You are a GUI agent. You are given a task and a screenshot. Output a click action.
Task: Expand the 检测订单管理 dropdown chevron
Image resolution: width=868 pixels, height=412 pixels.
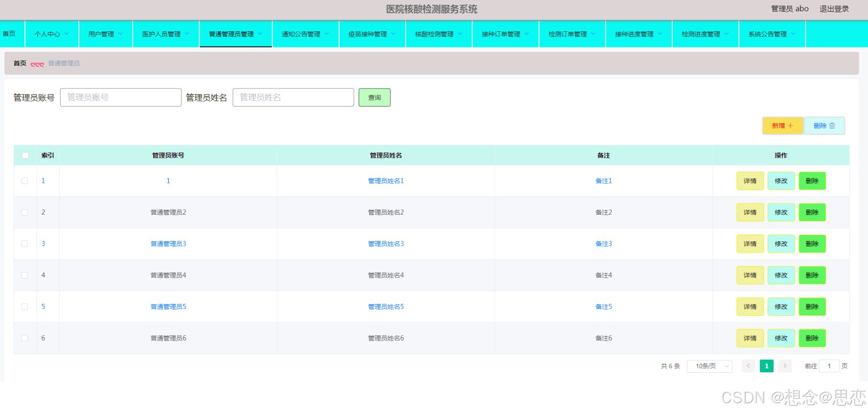594,34
